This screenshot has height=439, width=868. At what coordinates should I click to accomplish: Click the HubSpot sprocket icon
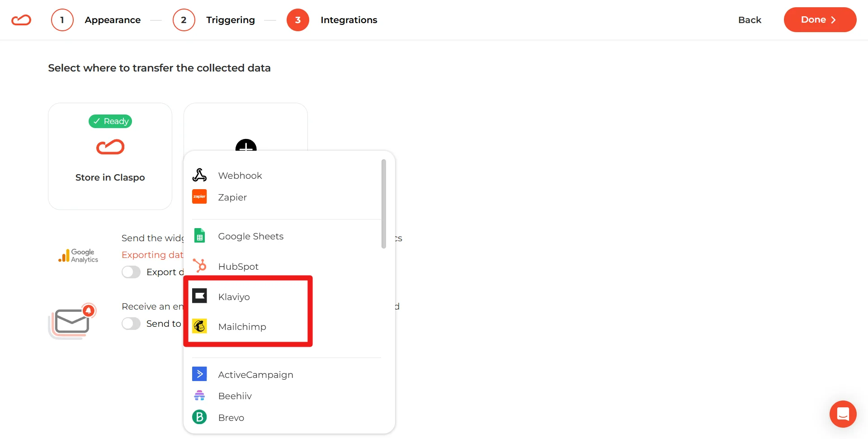(199, 265)
